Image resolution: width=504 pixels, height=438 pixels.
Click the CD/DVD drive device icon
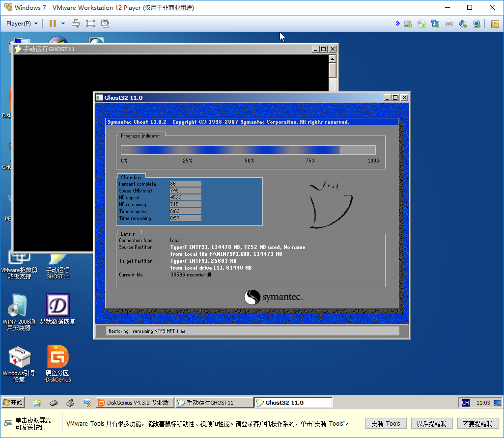[x=421, y=24]
